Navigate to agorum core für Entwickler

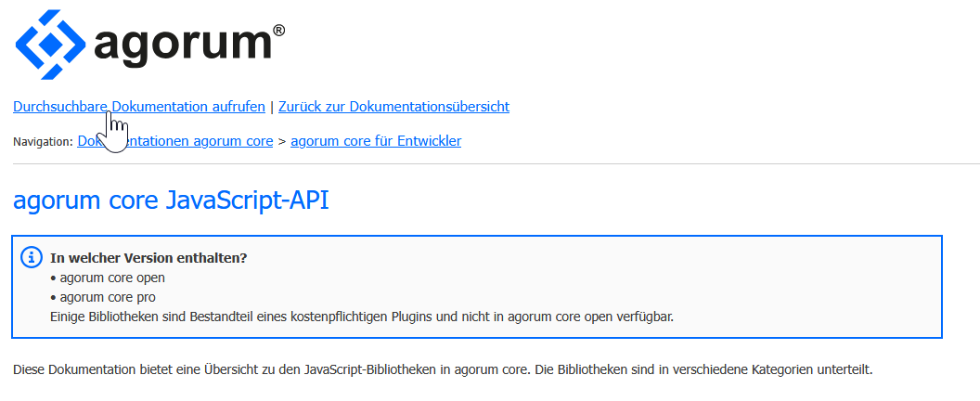pyautogui.click(x=376, y=142)
